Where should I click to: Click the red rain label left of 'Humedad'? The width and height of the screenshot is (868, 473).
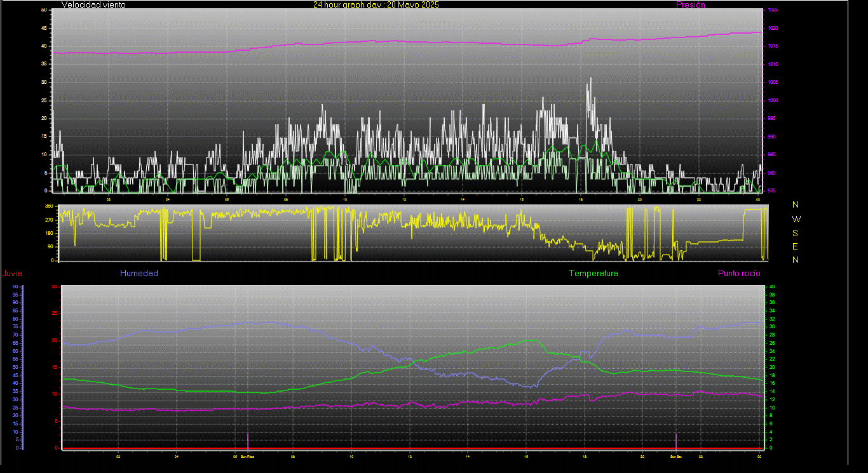12,274
